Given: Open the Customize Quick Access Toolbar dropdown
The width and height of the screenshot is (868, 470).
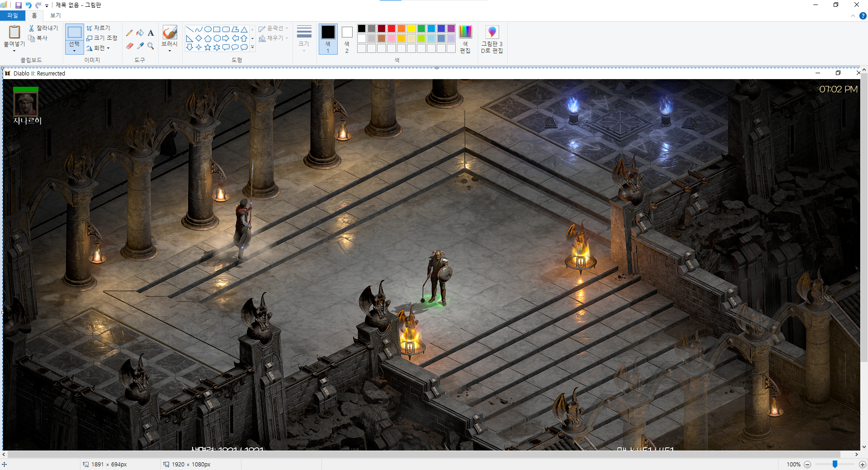Looking at the screenshot, I should coord(47,5).
